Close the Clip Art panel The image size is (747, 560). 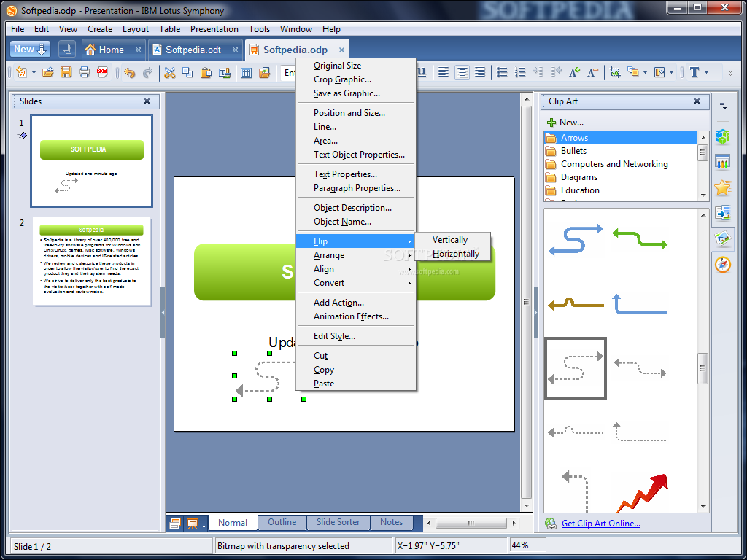(697, 101)
